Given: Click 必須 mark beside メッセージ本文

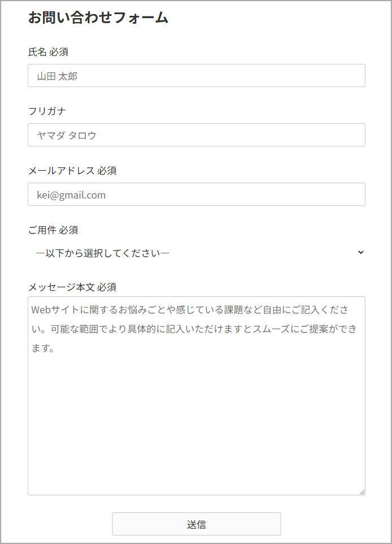Looking at the screenshot, I should coord(107,287).
